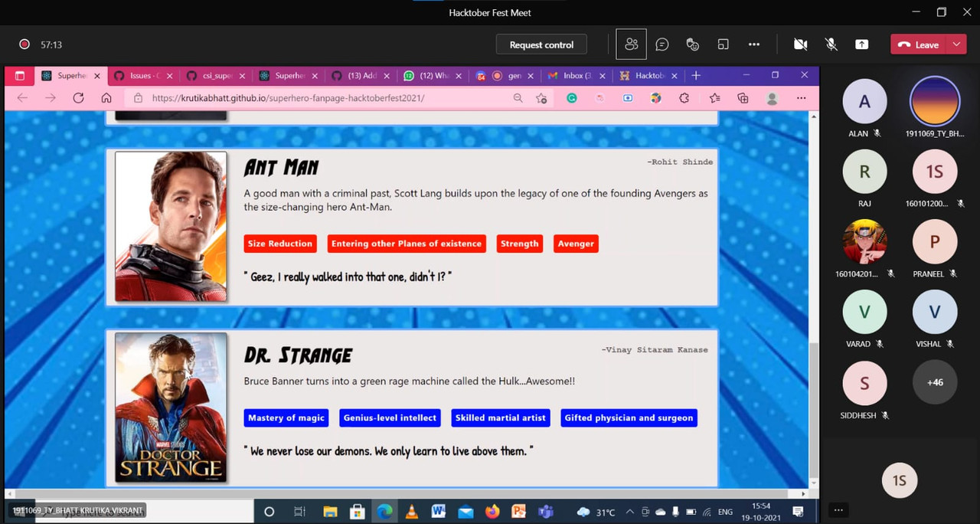The width and height of the screenshot is (980, 524).
Task: Switch to the 'gen' browser tab
Action: [505, 76]
